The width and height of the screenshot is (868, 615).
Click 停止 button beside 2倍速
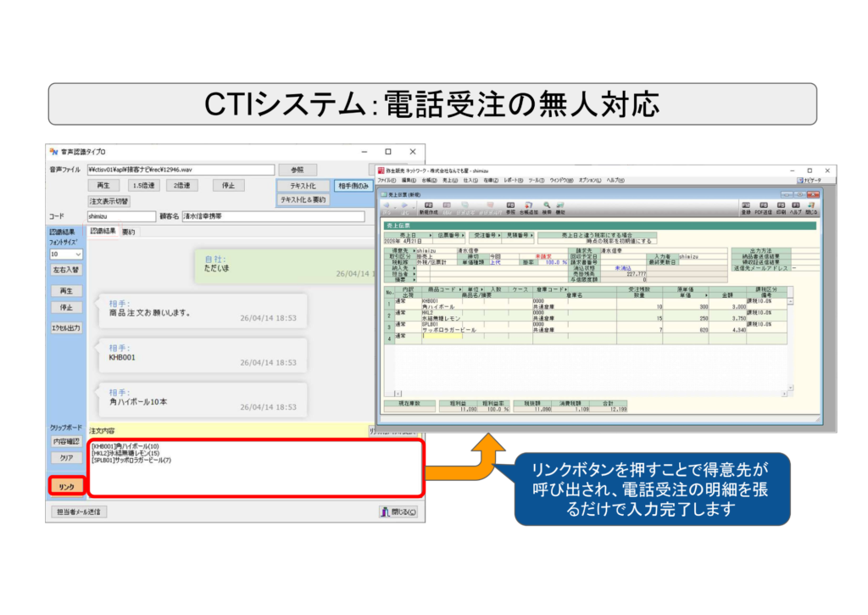229,186
